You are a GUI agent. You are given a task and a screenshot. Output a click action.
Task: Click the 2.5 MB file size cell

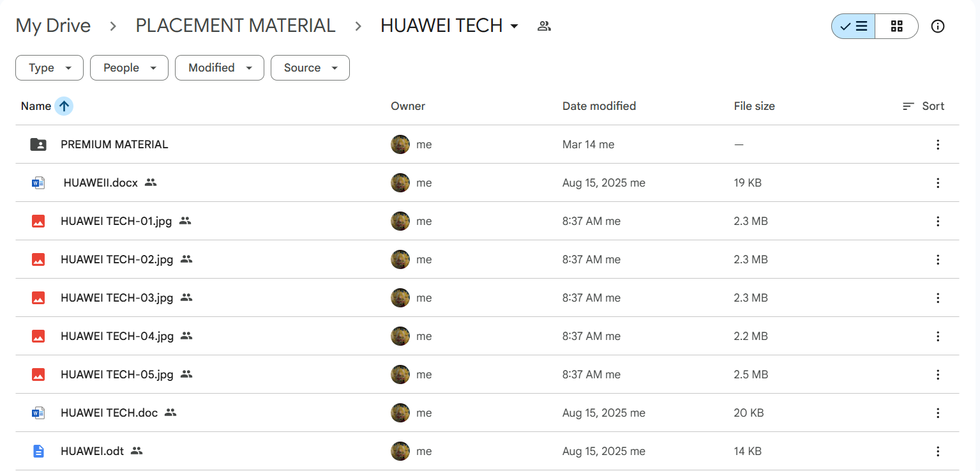[751, 374]
